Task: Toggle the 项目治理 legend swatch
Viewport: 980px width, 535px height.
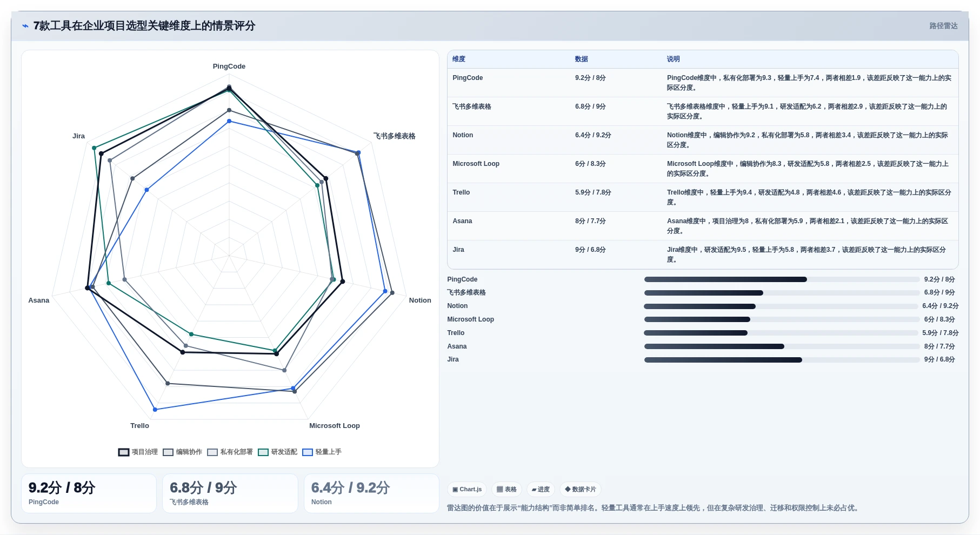Action: tap(124, 452)
